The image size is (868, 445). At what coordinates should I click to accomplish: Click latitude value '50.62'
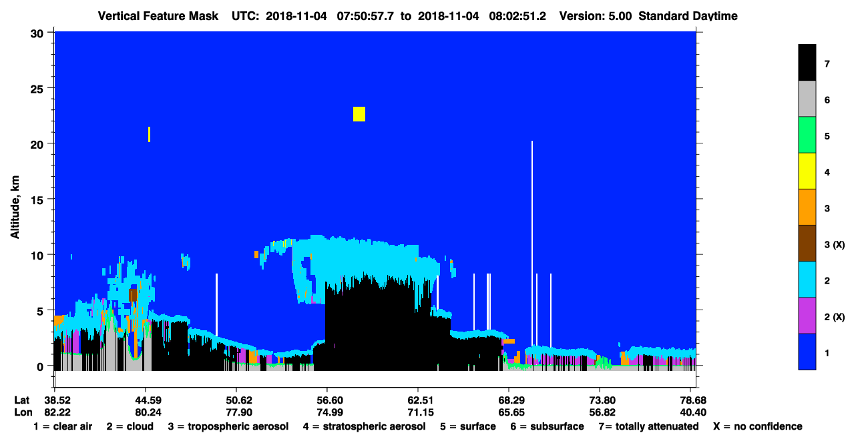point(236,400)
